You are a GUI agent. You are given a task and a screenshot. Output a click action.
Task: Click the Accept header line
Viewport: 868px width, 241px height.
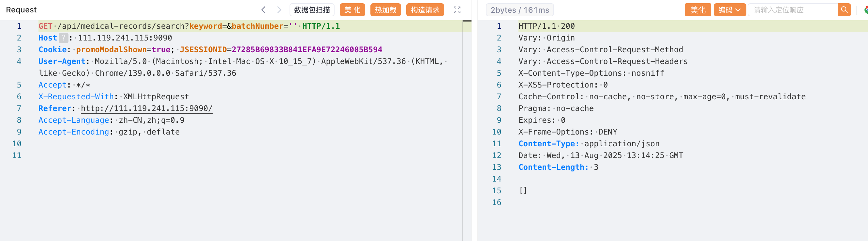[x=64, y=85]
